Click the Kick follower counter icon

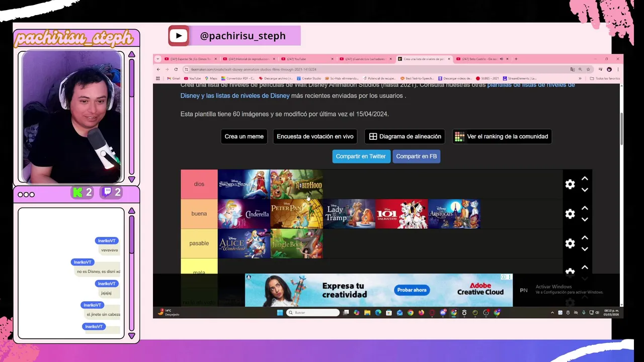pos(77,192)
